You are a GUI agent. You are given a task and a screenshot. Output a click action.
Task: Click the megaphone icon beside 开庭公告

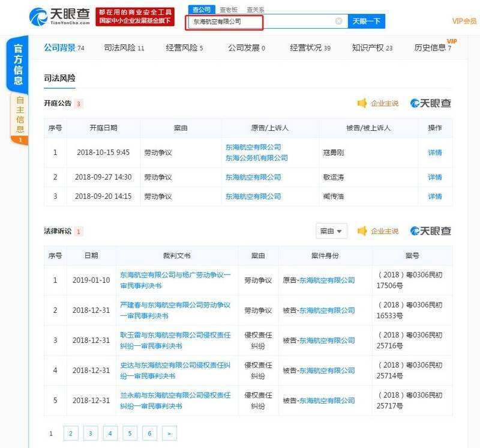click(x=362, y=103)
